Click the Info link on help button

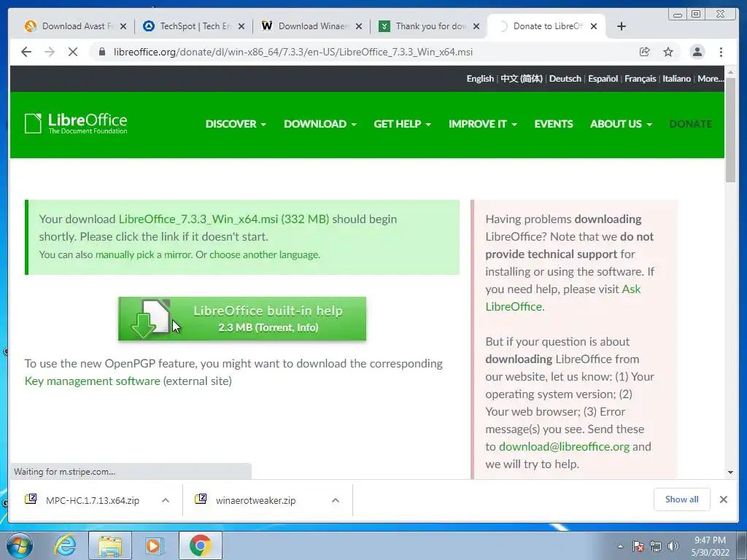306,327
